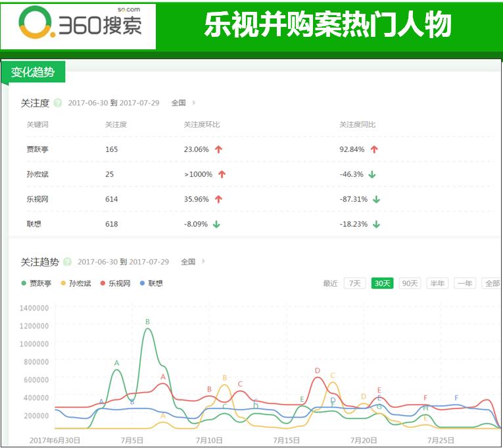Click green marker B at chart peak

pyautogui.click(x=147, y=322)
